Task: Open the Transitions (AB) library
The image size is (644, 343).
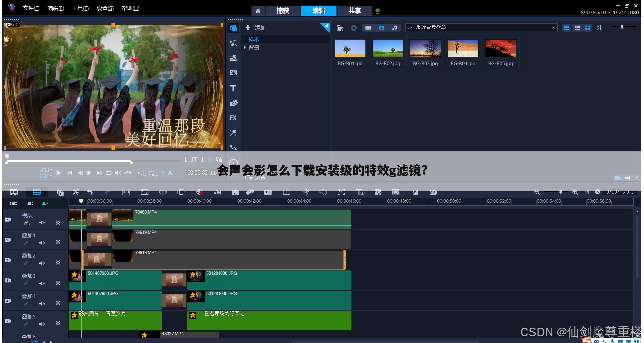Action: coord(233,73)
